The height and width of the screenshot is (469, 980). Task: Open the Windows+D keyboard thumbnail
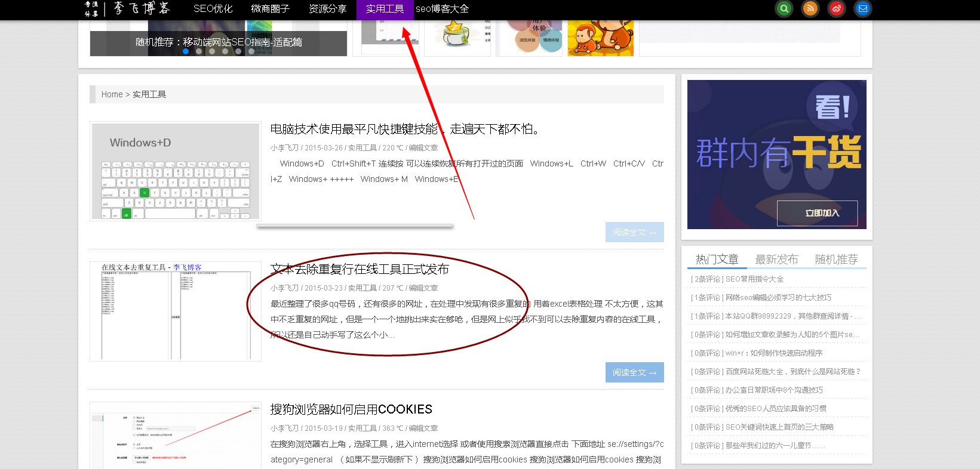pos(176,171)
